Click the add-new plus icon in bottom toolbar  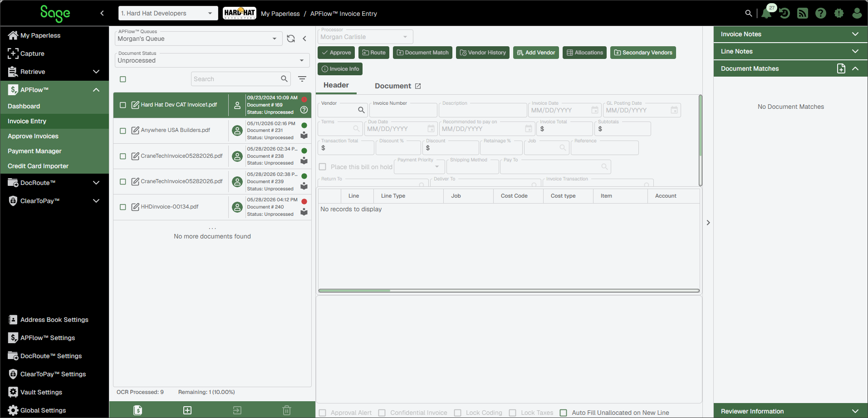(187, 410)
